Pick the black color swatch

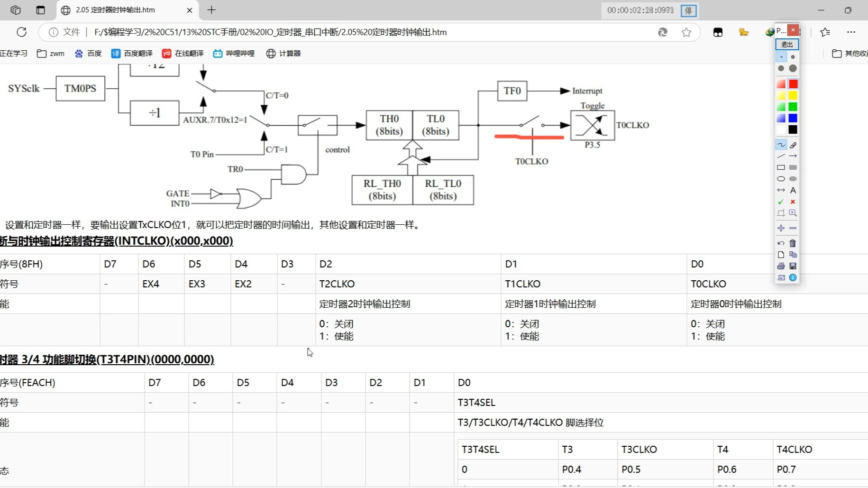point(793,129)
